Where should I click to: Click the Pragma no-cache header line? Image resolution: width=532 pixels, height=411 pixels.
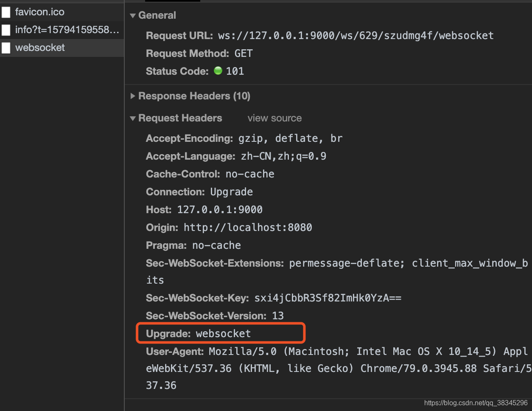[193, 245]
